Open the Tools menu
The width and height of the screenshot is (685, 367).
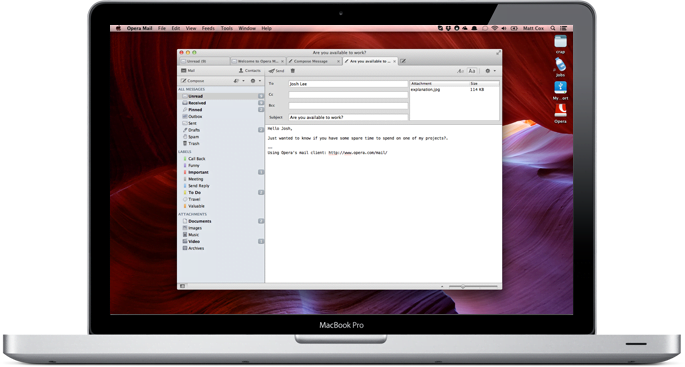coord(226,28)
